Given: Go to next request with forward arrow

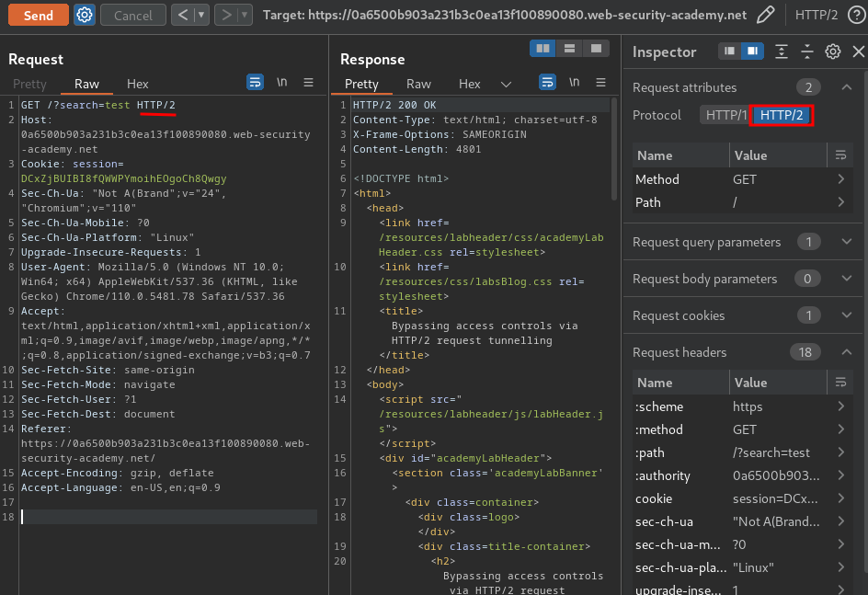Looking at the screenshot, I should pos(226,15).
